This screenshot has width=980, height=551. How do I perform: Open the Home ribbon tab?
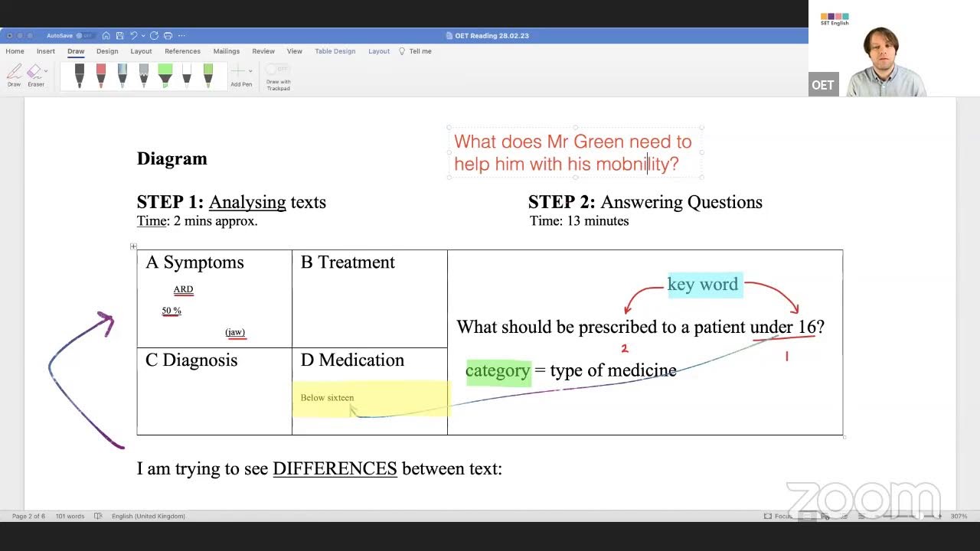15,51
